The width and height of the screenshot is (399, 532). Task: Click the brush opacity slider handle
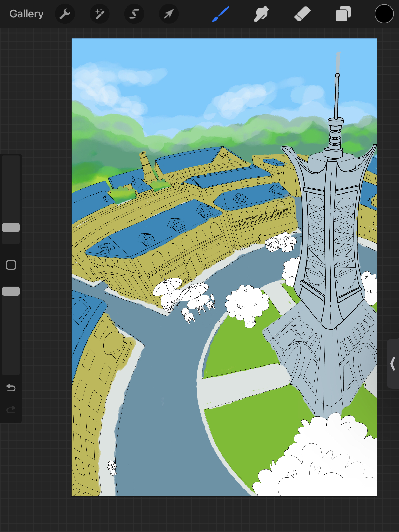11,291
